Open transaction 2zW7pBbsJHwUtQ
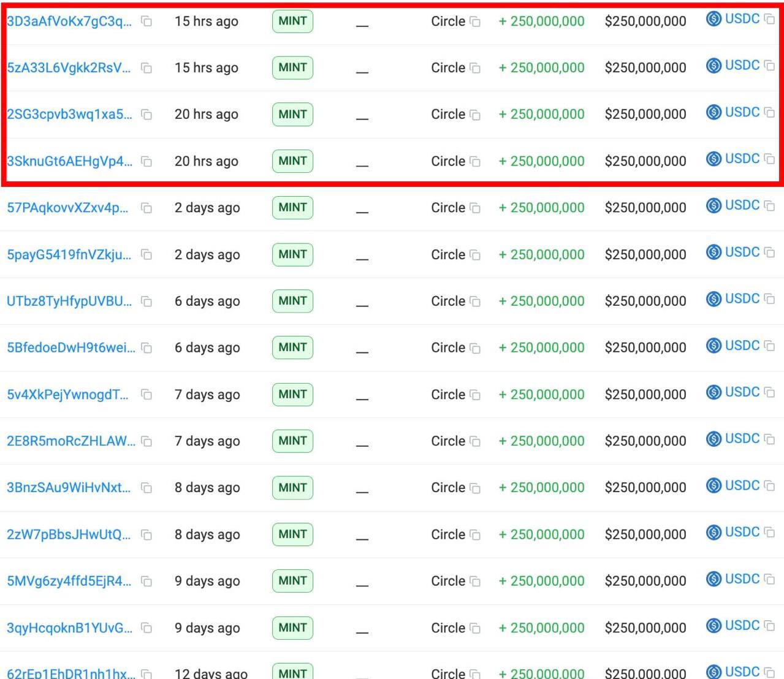 point(69,534)
